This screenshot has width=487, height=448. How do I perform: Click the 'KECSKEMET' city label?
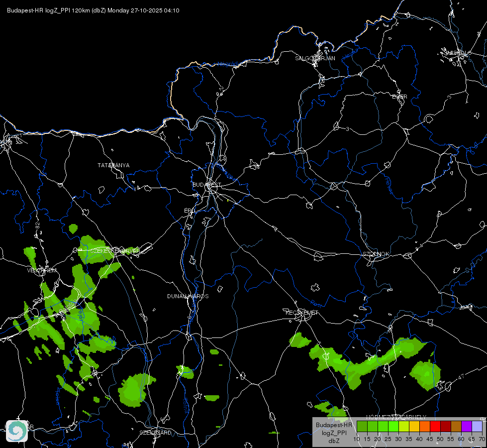pos(302,313)
